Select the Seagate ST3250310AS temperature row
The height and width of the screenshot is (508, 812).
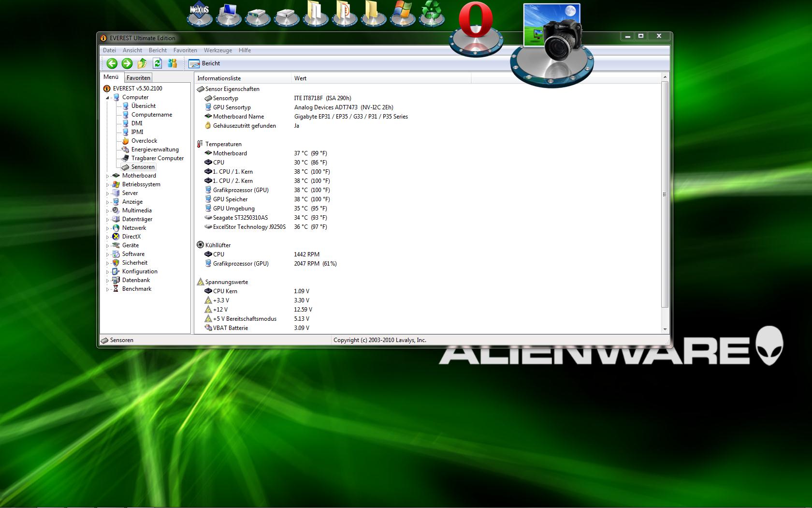tap(427, 218)
